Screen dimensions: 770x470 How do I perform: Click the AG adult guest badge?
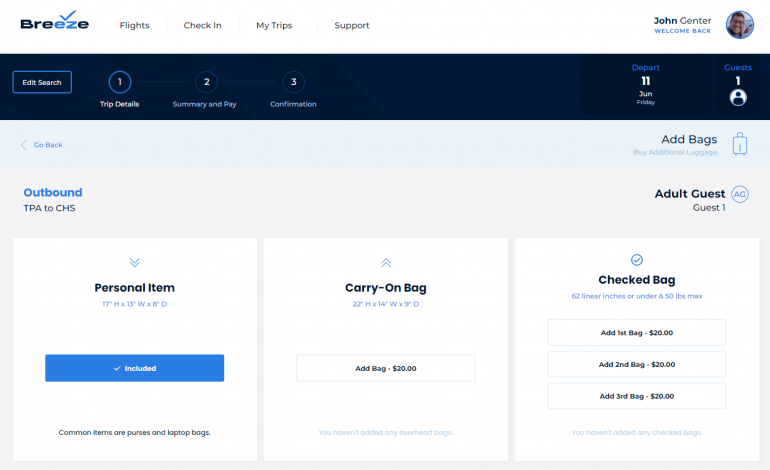tap(740, 194)
